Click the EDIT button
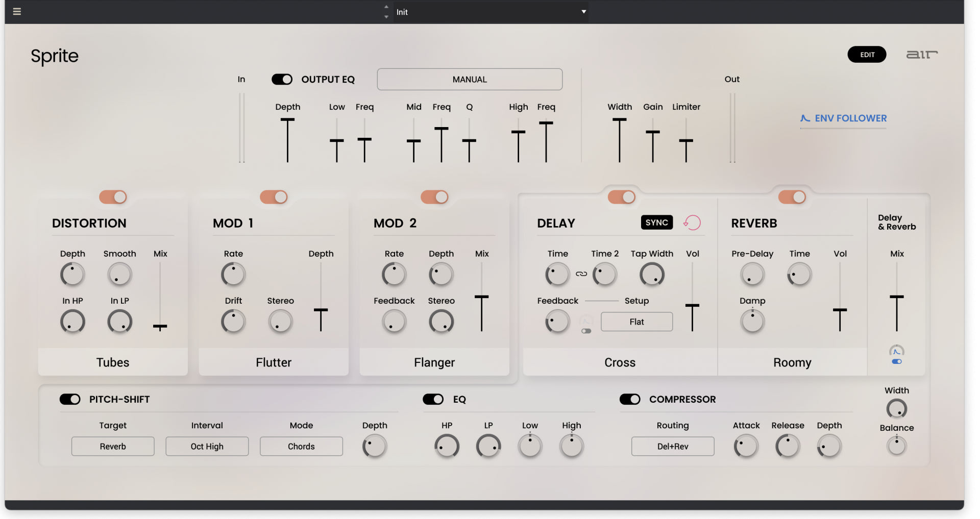Viewport: 980px width, 519px height. pyautogui.click(x=867, y=55)
